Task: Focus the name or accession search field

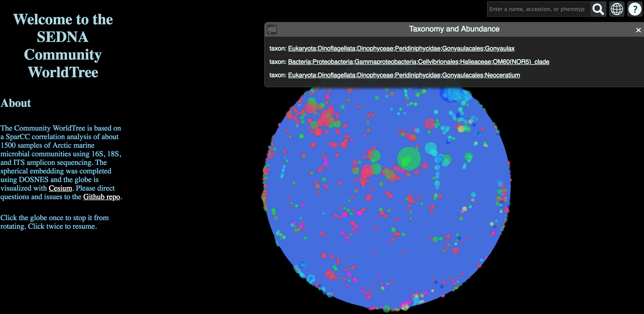Action: (539, 9)
